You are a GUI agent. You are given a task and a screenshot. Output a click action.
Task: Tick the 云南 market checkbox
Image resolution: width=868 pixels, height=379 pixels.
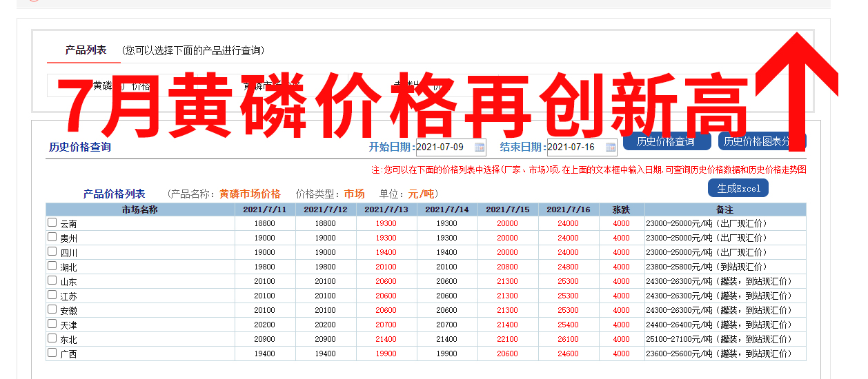pyautogui.click(x=52, y=223)
